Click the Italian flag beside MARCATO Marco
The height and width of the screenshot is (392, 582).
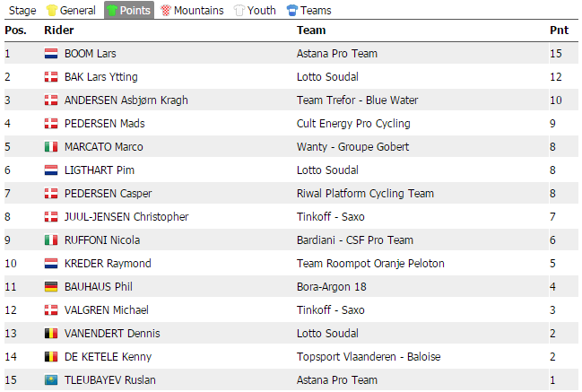point(51,147)
